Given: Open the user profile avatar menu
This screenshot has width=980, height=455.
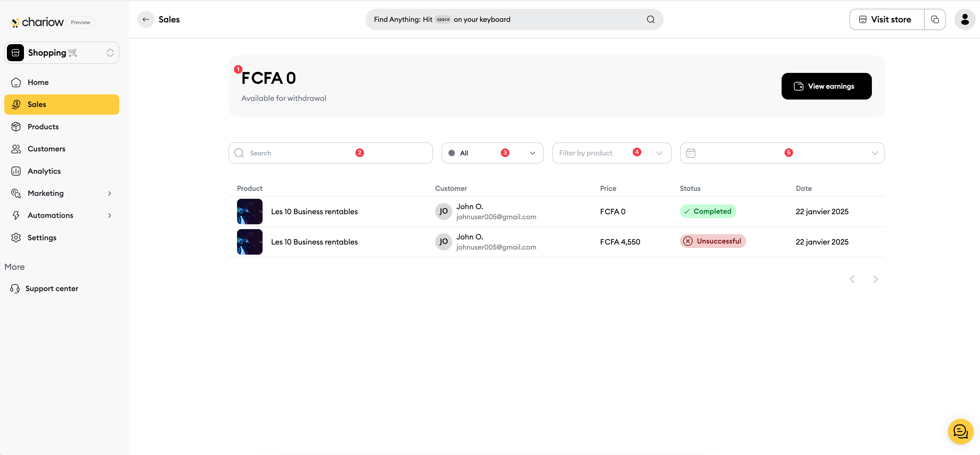Looking at the screenshot, I should [965, 19].
